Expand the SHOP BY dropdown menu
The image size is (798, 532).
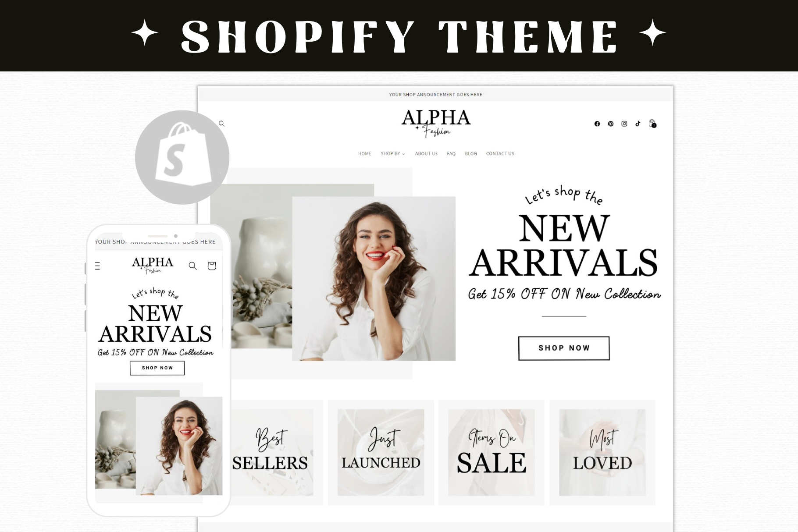393,154
